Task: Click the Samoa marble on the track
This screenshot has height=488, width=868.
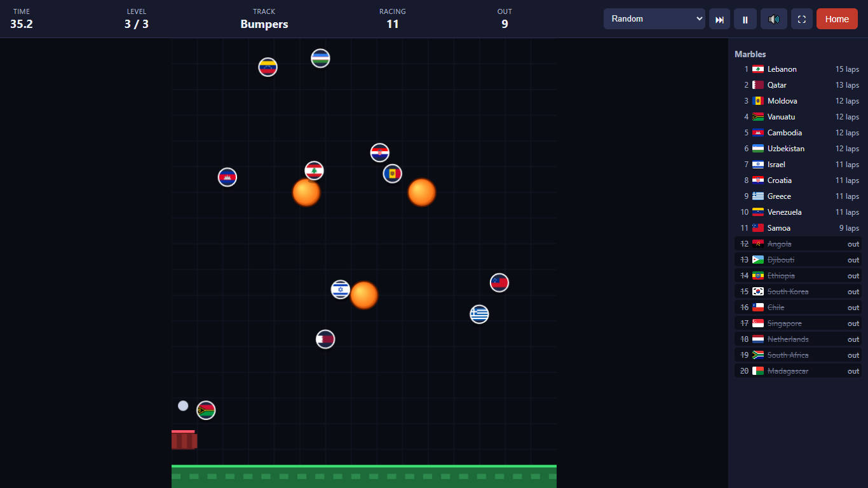Action: point(499,283)
